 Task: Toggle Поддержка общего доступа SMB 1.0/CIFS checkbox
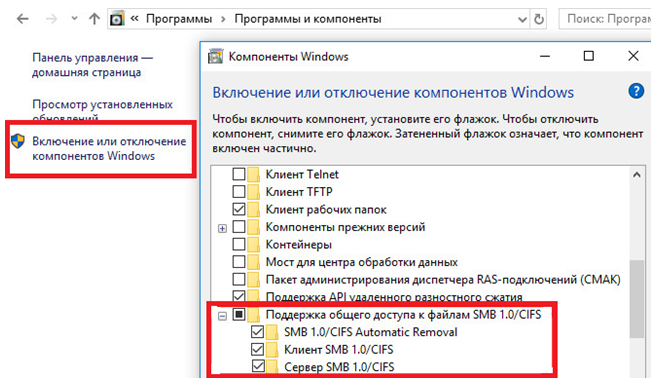239,314
